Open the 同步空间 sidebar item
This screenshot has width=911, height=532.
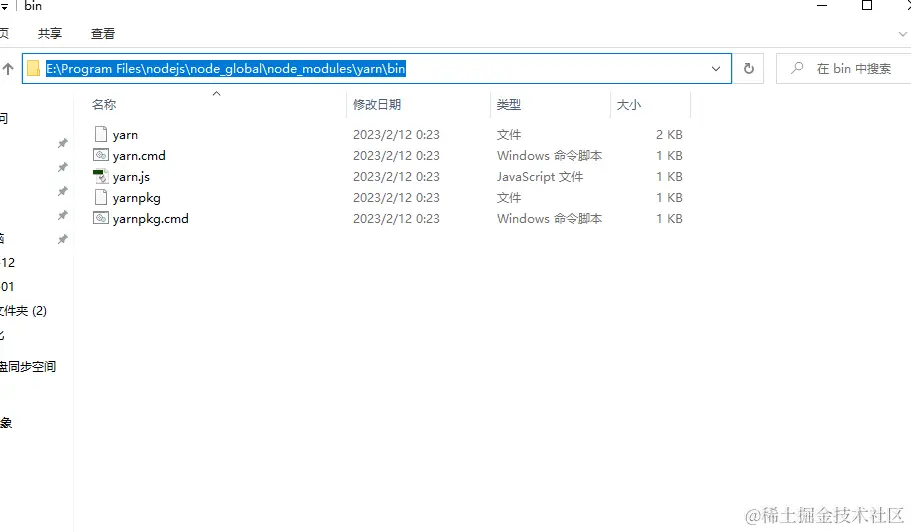28,366
